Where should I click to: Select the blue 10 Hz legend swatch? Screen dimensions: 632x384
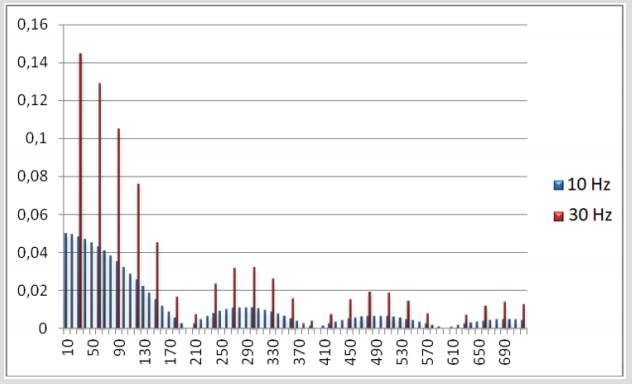pos(559,185)
